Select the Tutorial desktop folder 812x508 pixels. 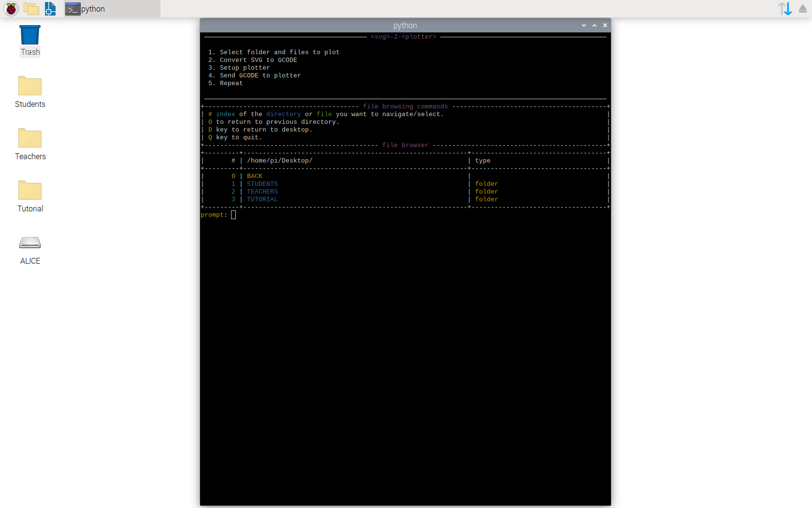[30, 196]
